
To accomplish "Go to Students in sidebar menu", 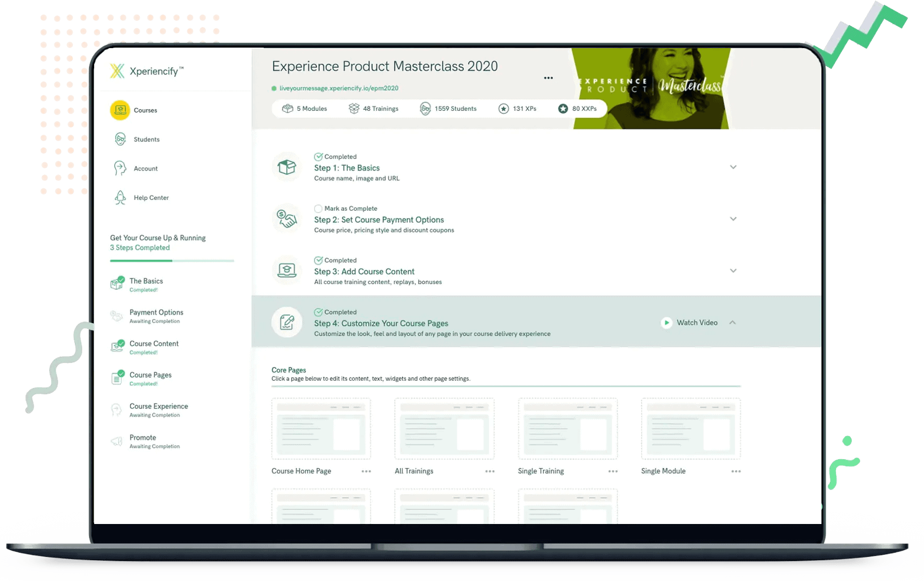I will [x=147, y=140].
